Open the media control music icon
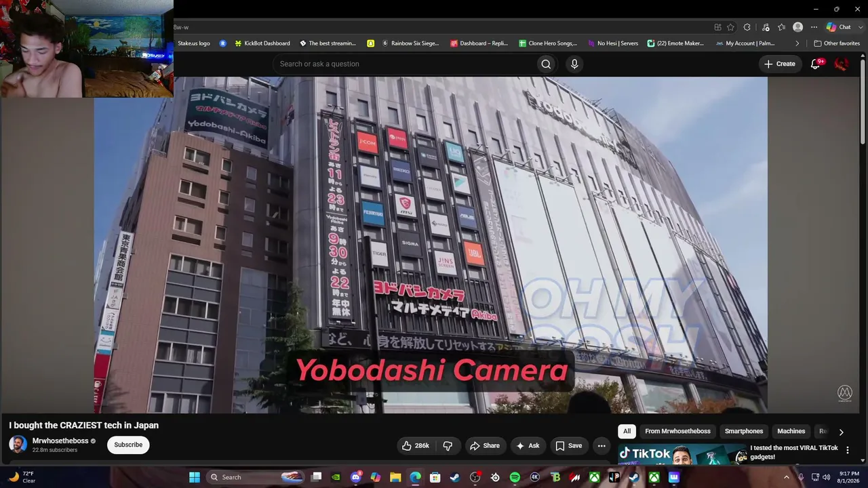The width and height of the screenshot is (868, 488). click(766, 27)
